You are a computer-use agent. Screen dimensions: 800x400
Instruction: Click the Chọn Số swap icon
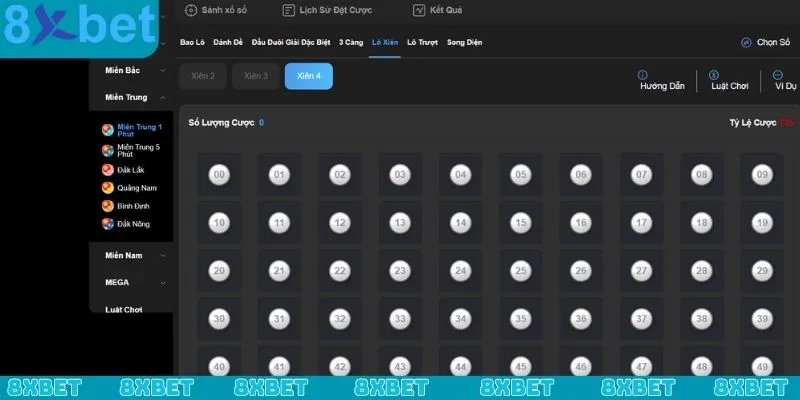point(746,43)
